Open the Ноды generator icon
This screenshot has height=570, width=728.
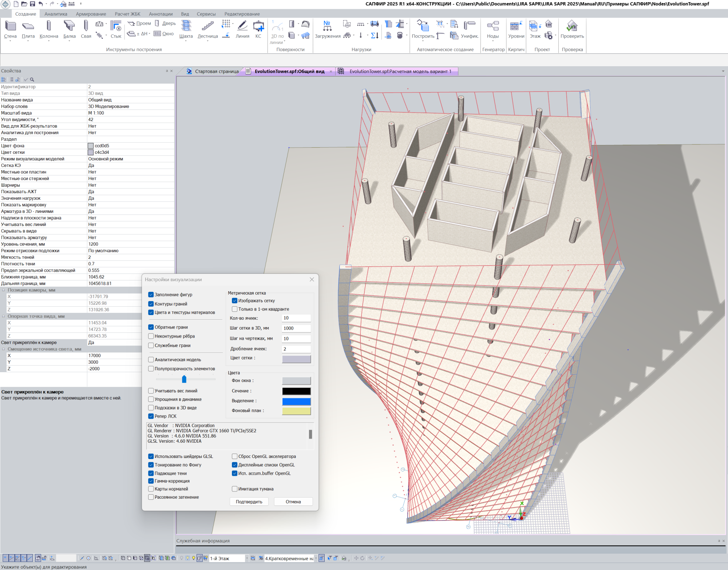pos(493,26)
